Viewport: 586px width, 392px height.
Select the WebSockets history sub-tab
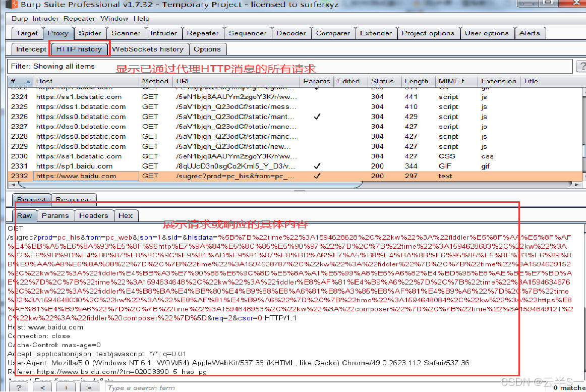[148, 49]
